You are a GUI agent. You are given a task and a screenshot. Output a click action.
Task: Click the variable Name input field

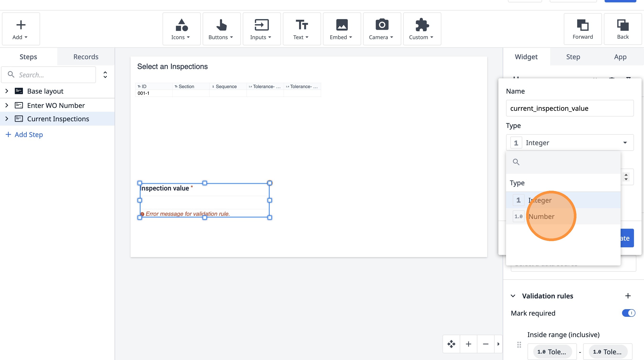570,108
